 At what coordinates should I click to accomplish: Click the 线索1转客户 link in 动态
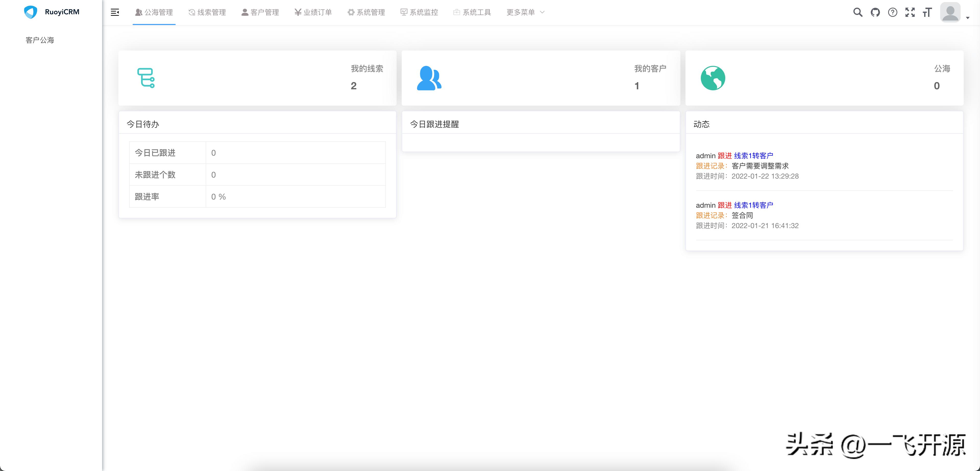pos(754,156)
